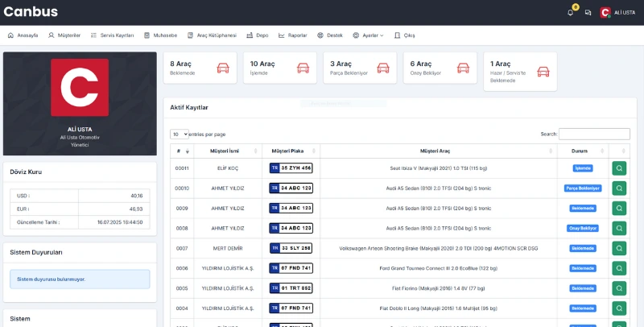Viewport: 644px width, 327px height.
Task: View details of record 0006
Action: [619, 268]
